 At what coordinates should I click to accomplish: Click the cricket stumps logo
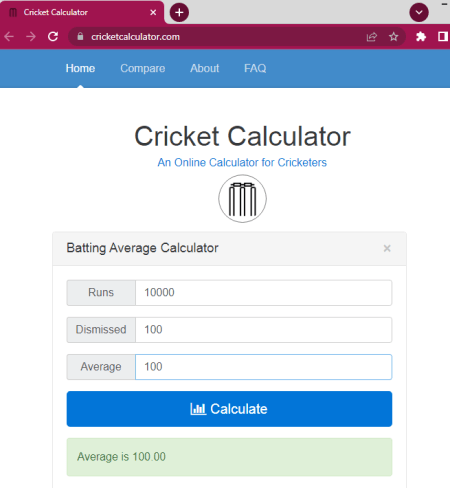pos(242,199)
